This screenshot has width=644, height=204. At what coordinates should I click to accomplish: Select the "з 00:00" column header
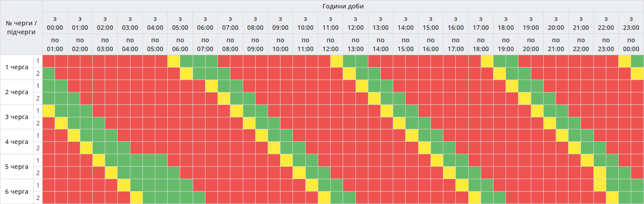(55, 23)
